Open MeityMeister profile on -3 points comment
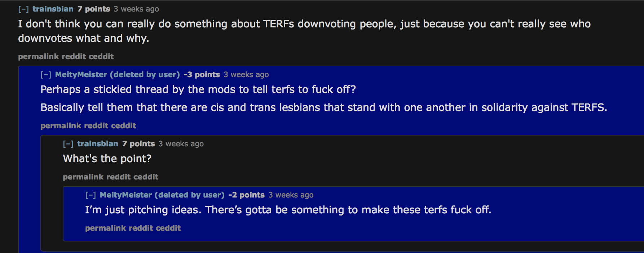Image resolution: width=644 pixels, height=253 pixels. coord(81,75)
